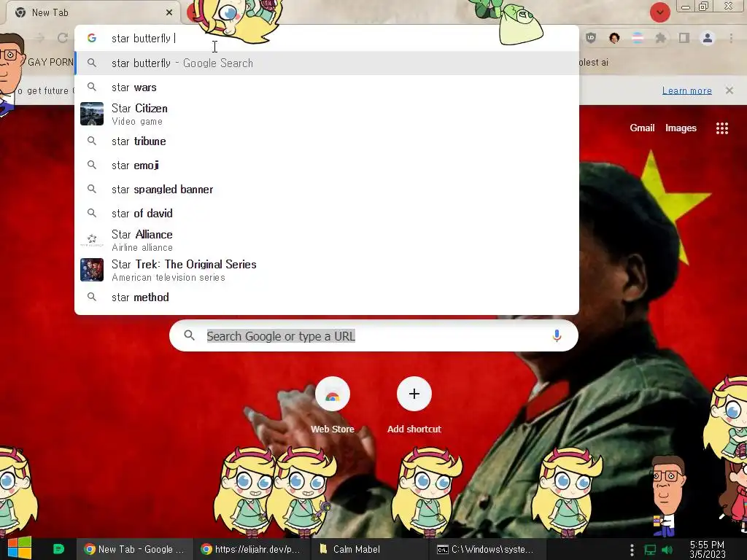Click the 'Search Google or type a URL' box
Image resolution: width=747 pixels, height=560 pixels.
tap(374, 336)
